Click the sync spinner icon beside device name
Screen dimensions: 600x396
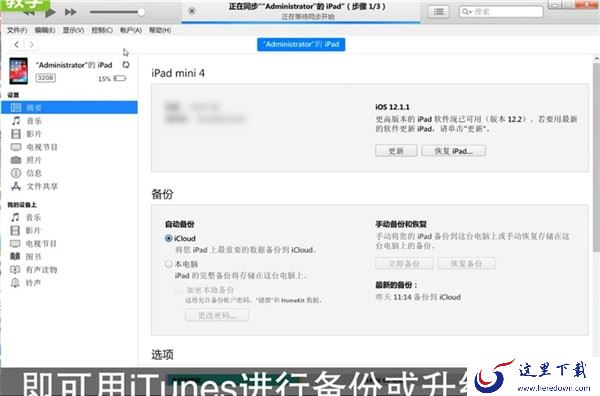click(126, 65)
